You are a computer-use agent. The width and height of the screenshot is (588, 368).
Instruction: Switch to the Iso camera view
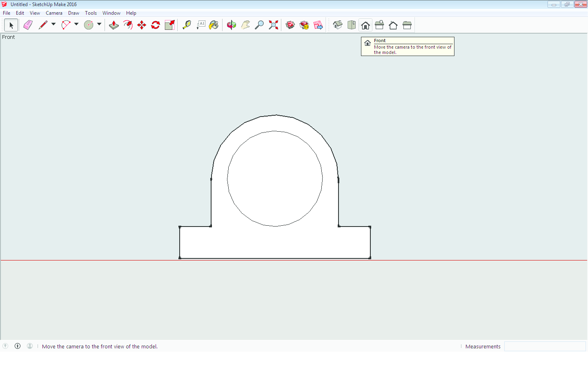[x=338, y=25]
